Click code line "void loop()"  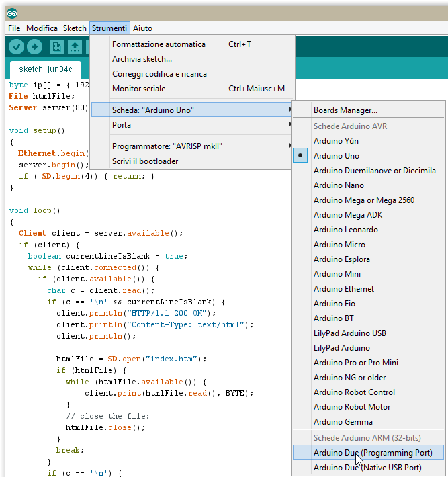[35, 210]
